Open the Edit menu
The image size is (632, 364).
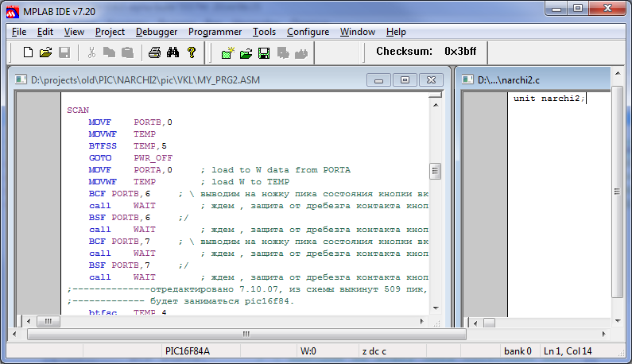click(x=45, y=32)
